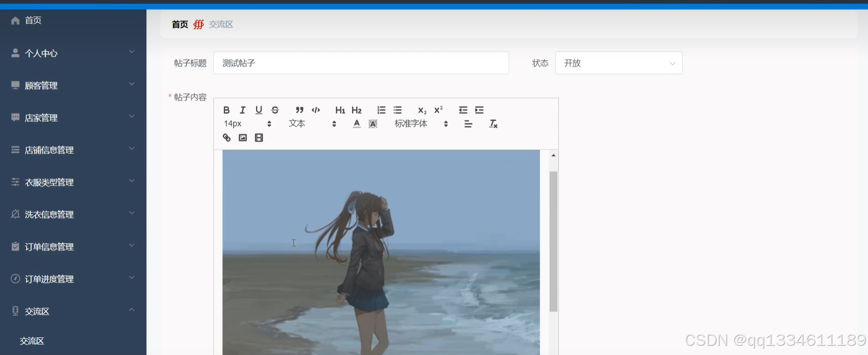
Task: Click the inserted image in editor
Action: (381, 252)
